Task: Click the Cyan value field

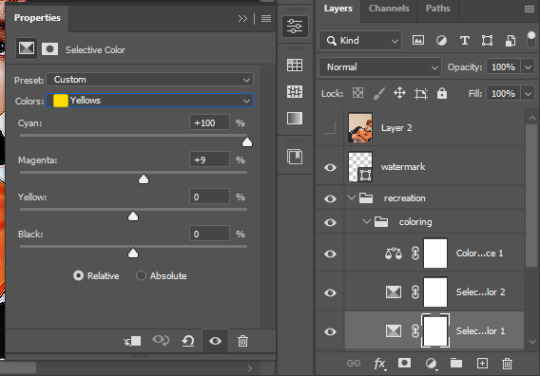Action: point(209,123)
